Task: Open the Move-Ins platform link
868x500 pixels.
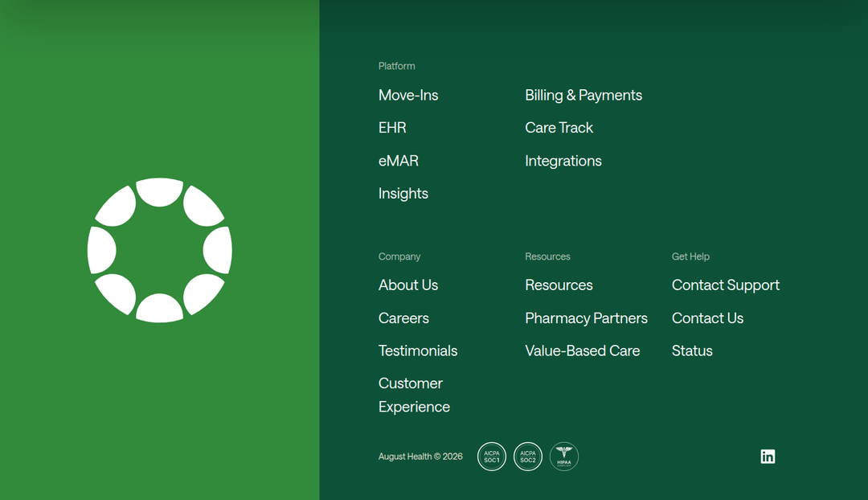Action: point(408,95)
